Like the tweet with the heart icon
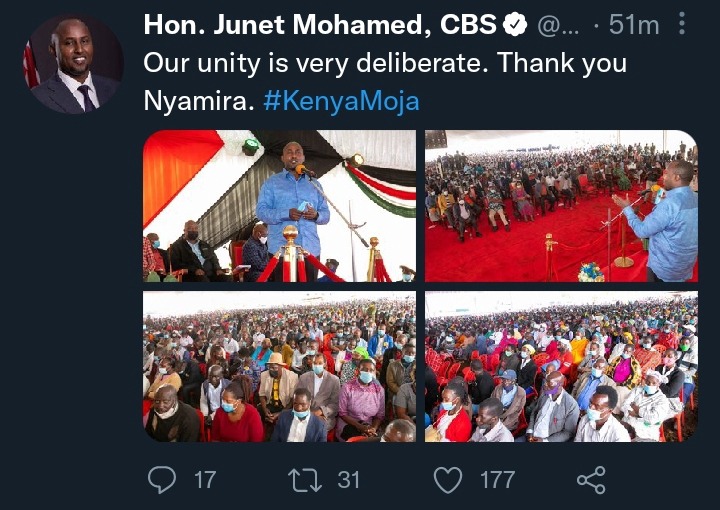The height and width of the screenshot is (510, 720). (448, 480)
